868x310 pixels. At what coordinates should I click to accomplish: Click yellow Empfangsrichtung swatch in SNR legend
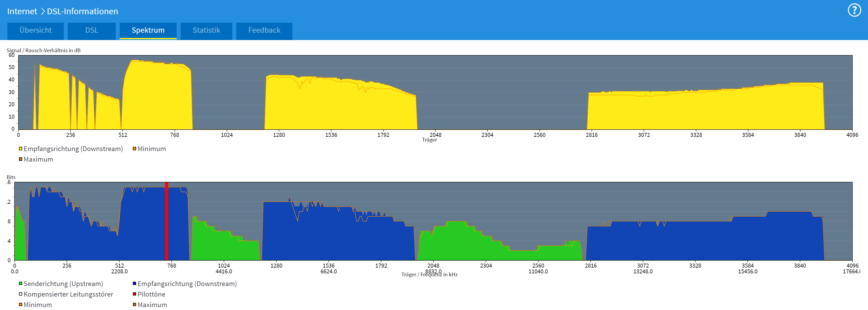point(21,149)
